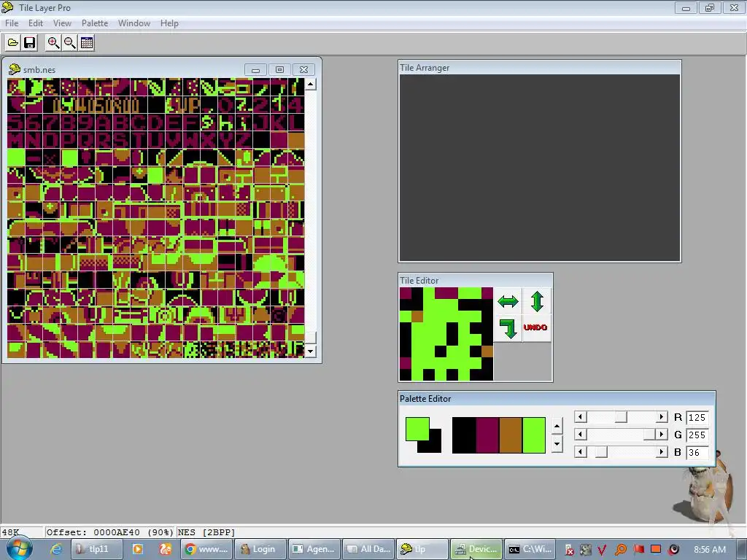
Task: Click the 48K status bar entry
Action: coord(10,532)
